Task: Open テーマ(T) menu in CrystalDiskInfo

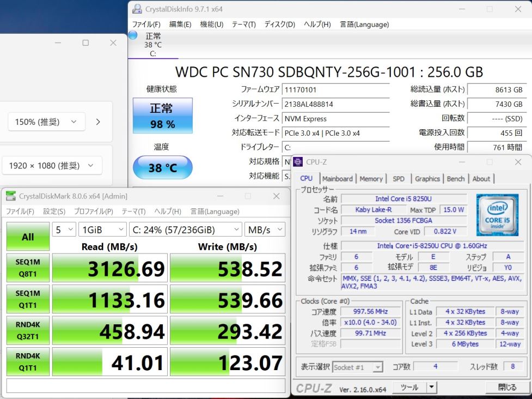Action: coord(243,25)
